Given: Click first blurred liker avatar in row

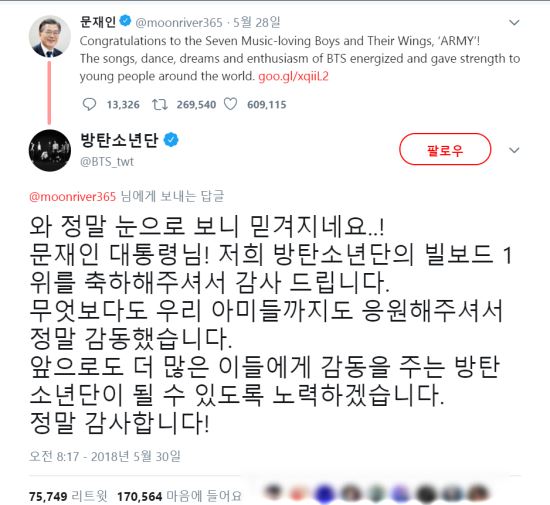Looking at the screenshot, I should 274,491.
